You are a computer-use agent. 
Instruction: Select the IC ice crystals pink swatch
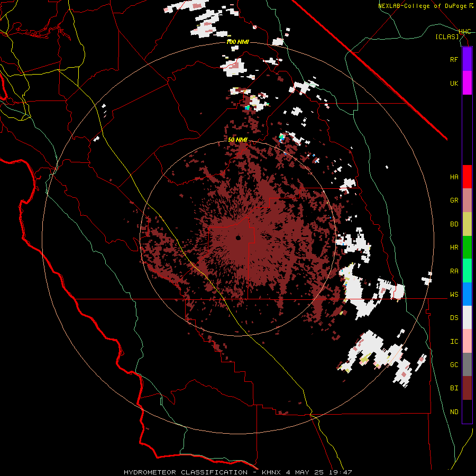point(467,341)
